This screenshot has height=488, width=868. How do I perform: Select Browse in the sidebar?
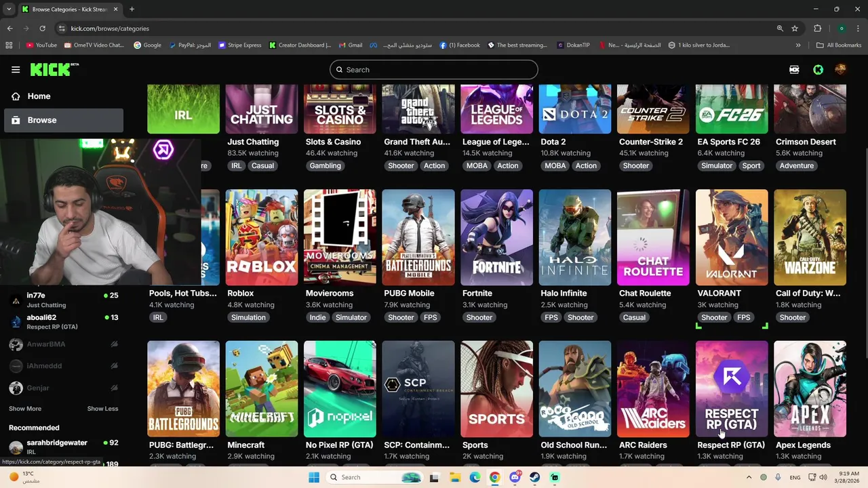pos(64,120)
